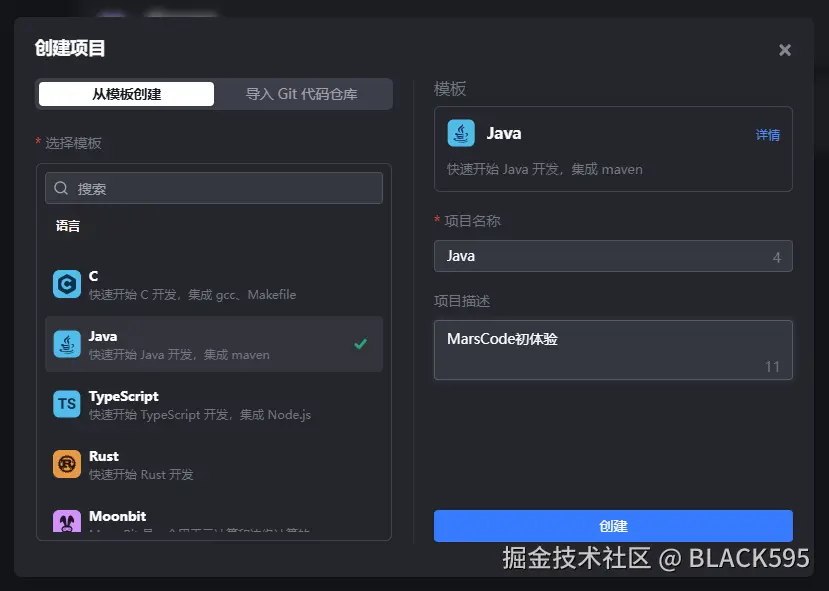Select the Rust template title

click(104, 456)
